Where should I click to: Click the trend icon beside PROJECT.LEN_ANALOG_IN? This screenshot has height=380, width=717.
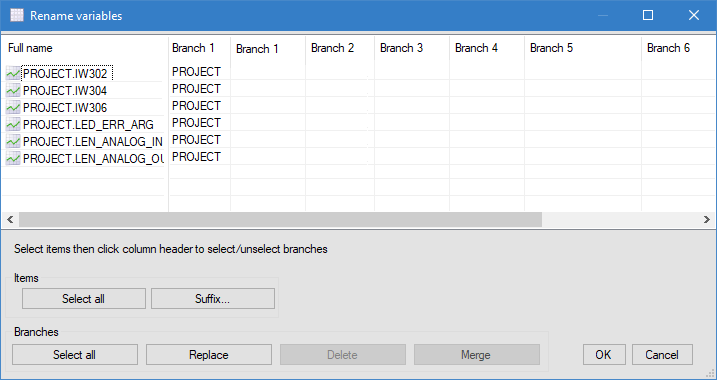[x=13, y=141]
